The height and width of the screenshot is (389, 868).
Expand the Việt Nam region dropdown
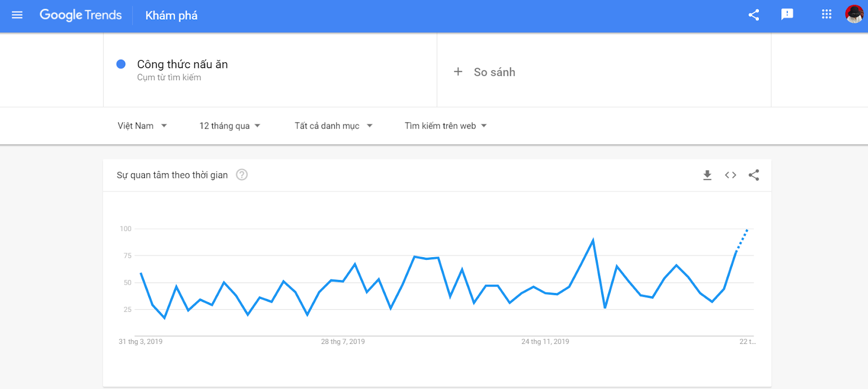[x=142, y=126]
